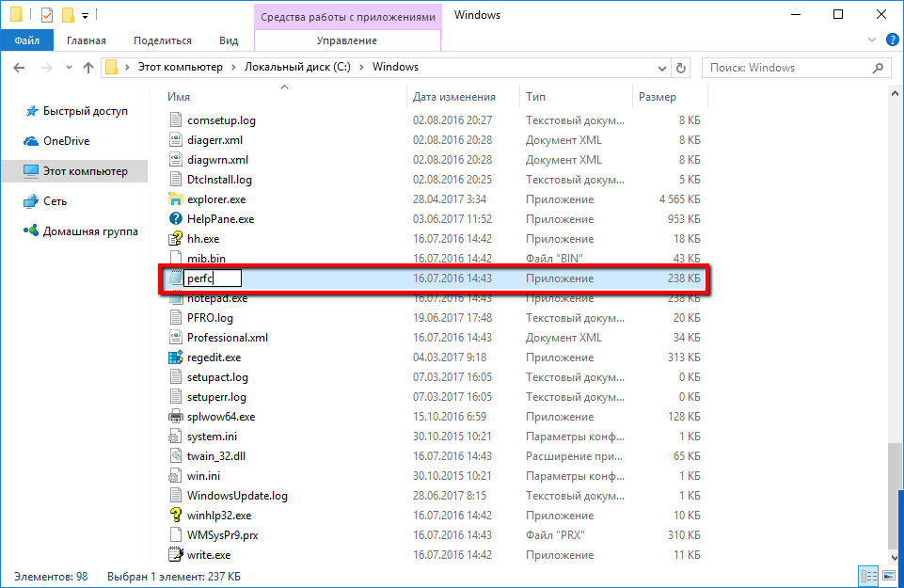904x588 pixels.
Task: Switch to details view icon in status bar
Action: click(x=869, y=576)
